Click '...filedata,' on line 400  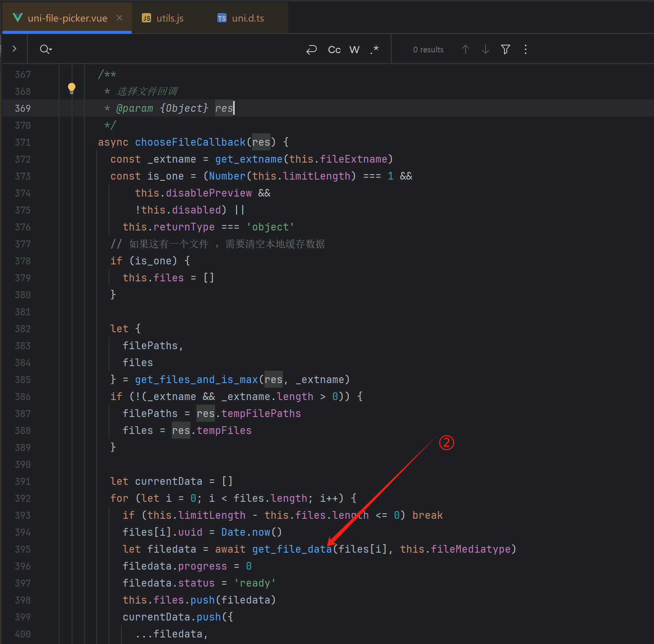pyautogui.click(x=171, y=634)
